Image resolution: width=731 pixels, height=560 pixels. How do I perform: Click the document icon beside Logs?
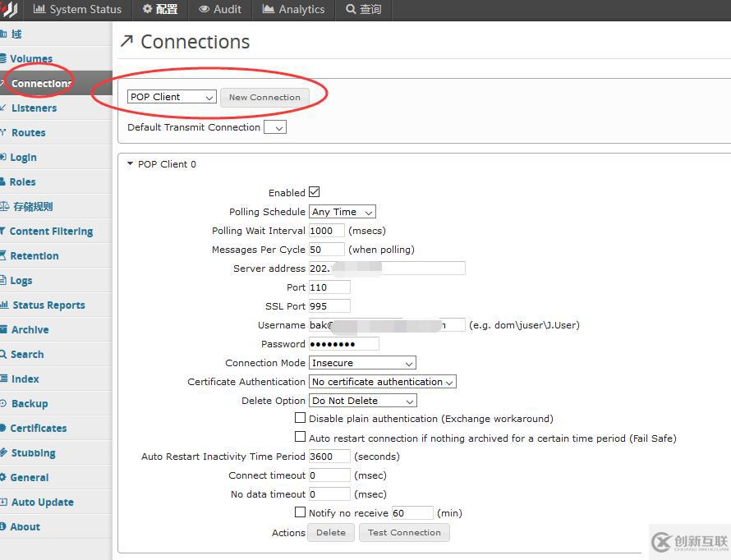click(x=2, y=280)
